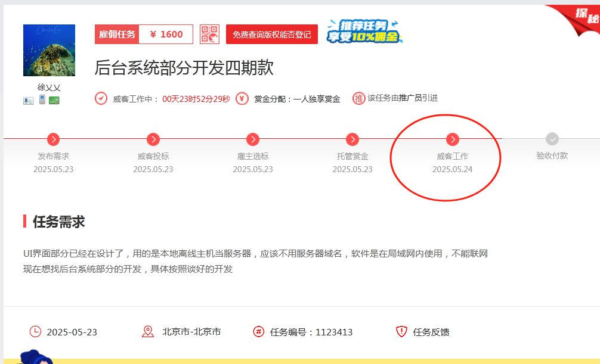
Task: Open 徐义义's avatar thumbnail
Action: (x=50, y=49)
